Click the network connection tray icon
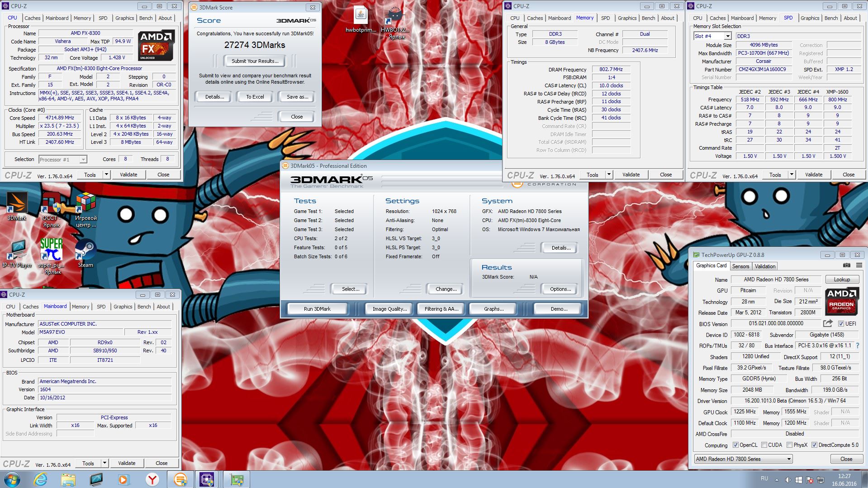 point(821,479)
